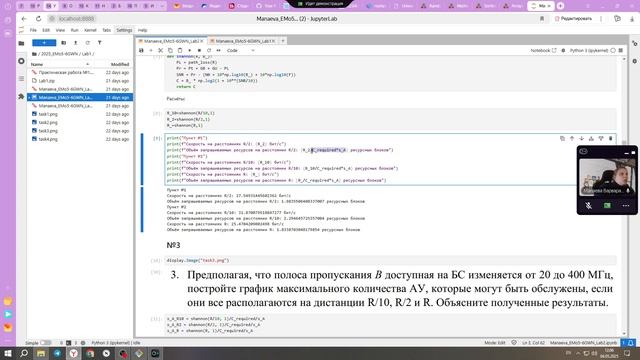Click the Редактировать button in browser bar
640x360 pixels.
click(x=573, y=19)
